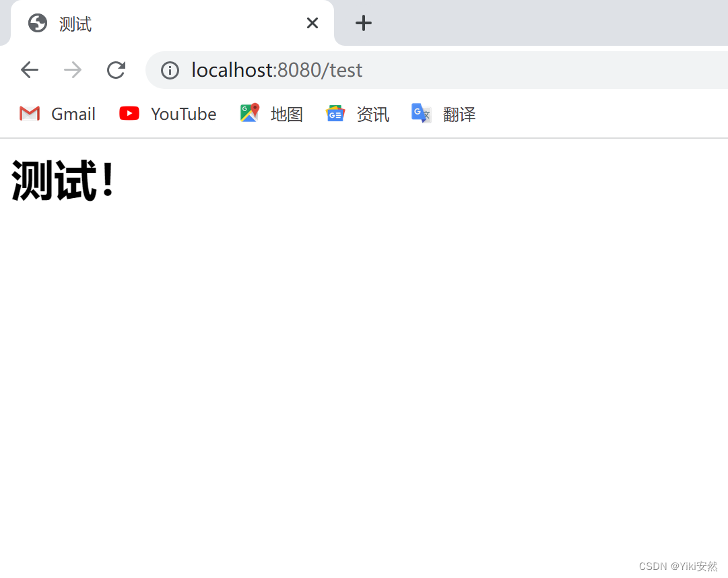The height and width of the screenshot is (578, 728).
Task: Click the forward navigation arrow
Action: 73,70
